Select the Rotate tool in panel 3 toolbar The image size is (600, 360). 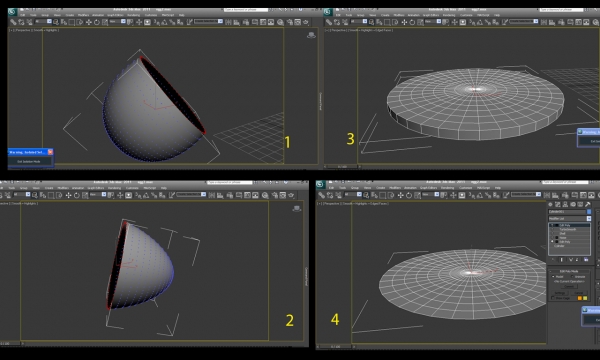point(412,22)
